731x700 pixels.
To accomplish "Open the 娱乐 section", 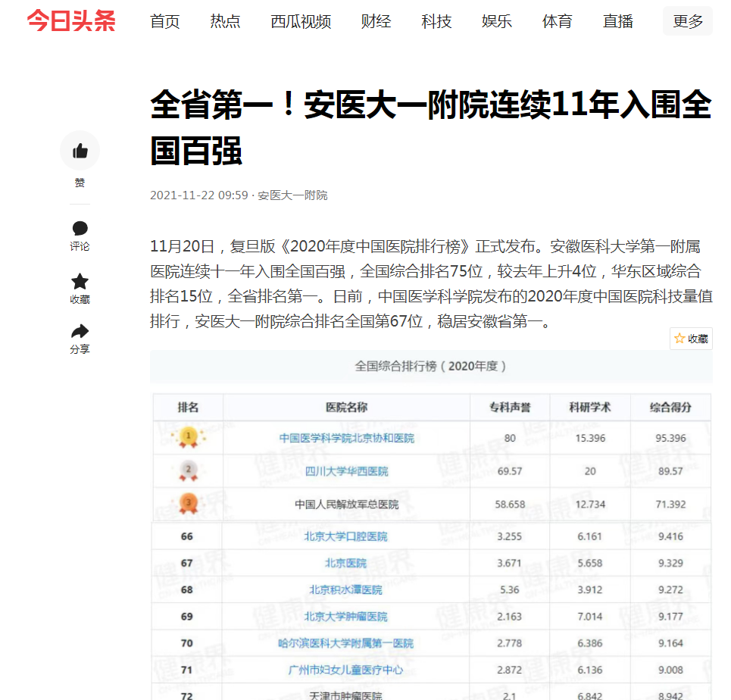I will pos(497,21).
